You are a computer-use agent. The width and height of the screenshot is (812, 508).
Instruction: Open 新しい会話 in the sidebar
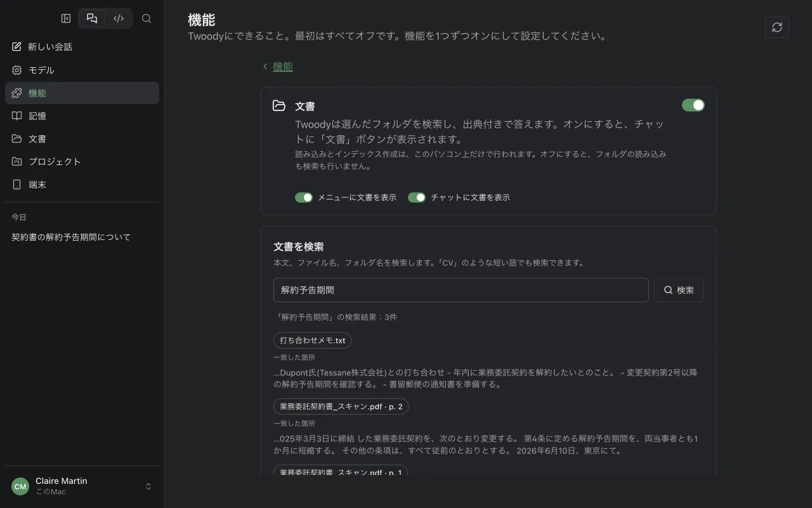pos(82,47)
